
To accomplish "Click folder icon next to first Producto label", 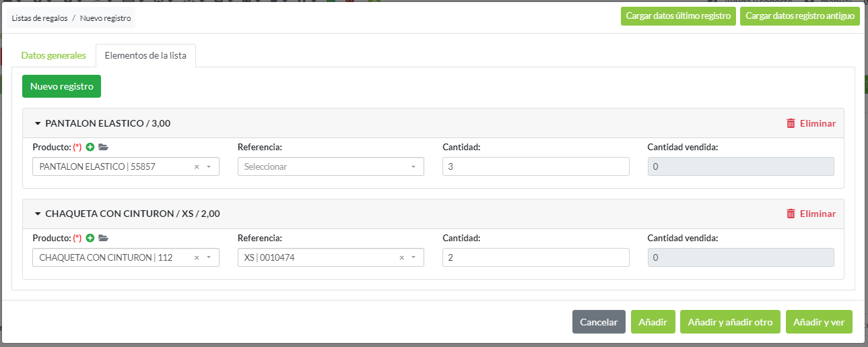I will (x=103, y=147).
